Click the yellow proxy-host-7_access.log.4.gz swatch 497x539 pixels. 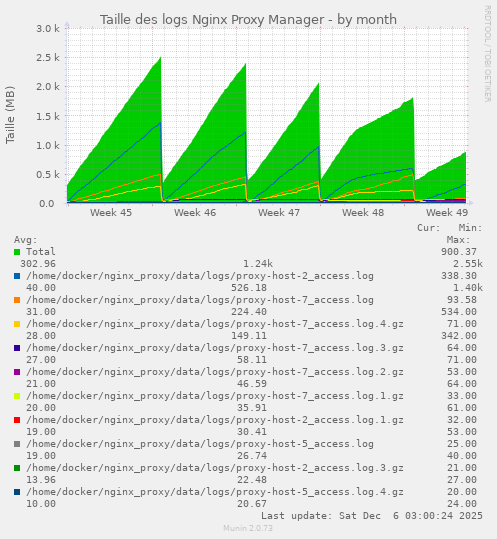17,324
